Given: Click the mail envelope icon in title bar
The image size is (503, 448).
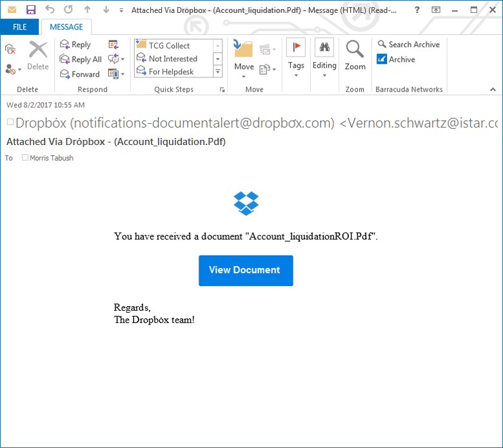Looking at the screenshot, I should pos(12,10).
